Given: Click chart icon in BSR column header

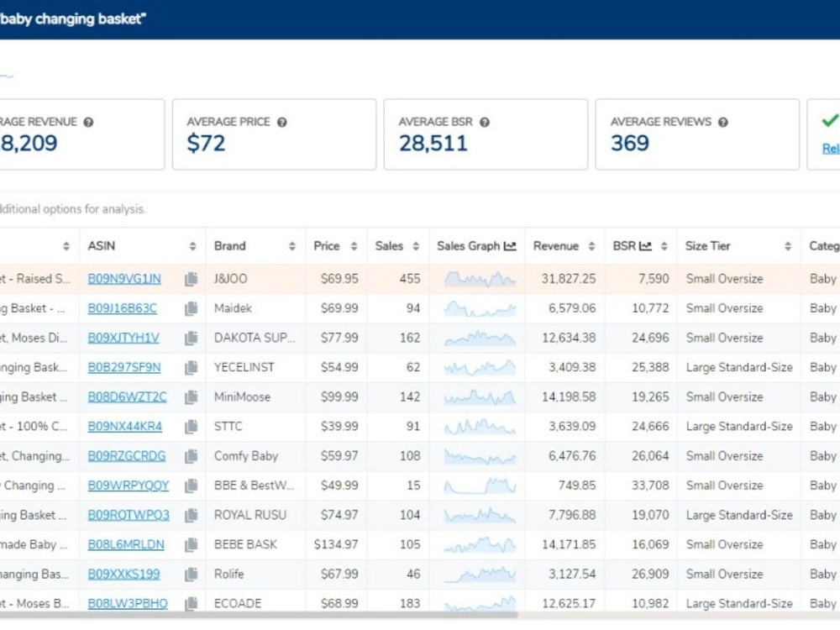Looking at the screenshot, I should [645, 246].
